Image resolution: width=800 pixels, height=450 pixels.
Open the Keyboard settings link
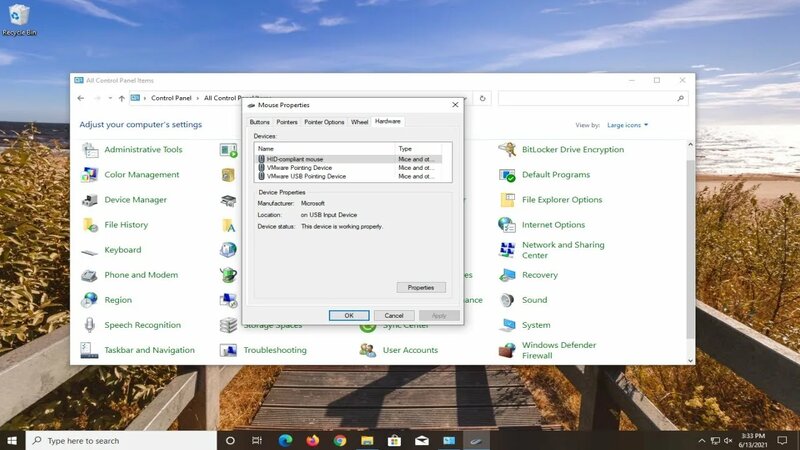click(123, 250)
